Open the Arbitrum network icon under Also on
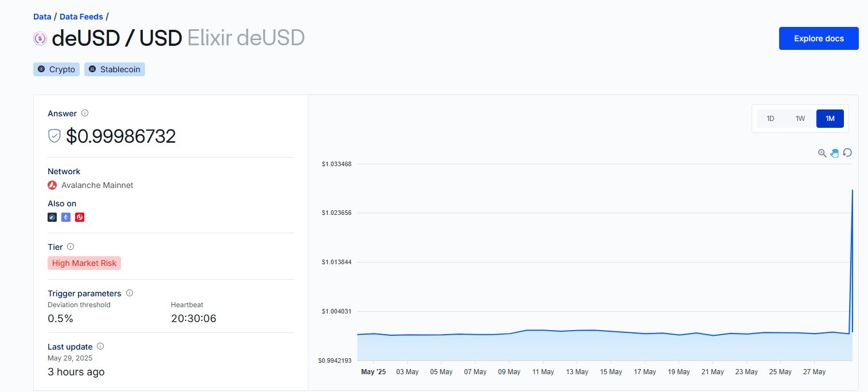The height and width of the screenshot is (392, 868). (52, 217)
